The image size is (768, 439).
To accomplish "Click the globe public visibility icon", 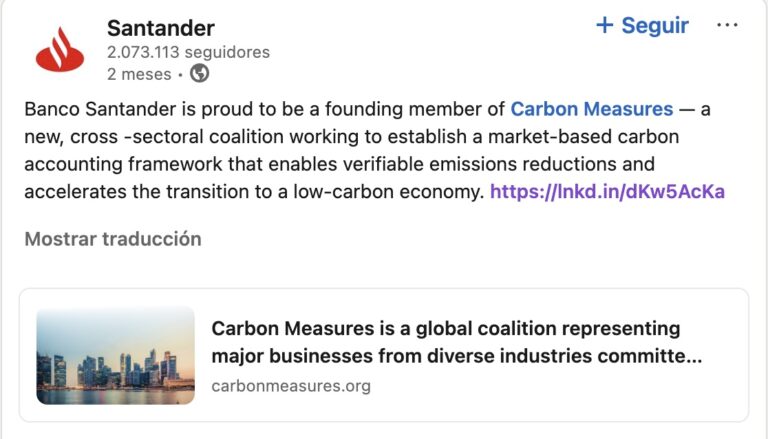I will click(199, 73).
